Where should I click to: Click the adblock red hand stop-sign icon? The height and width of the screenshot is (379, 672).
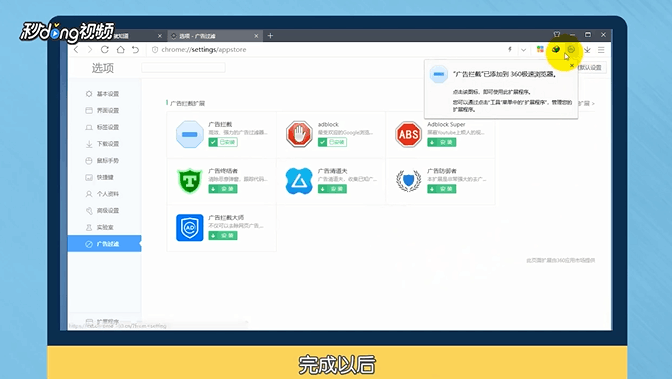299,134
